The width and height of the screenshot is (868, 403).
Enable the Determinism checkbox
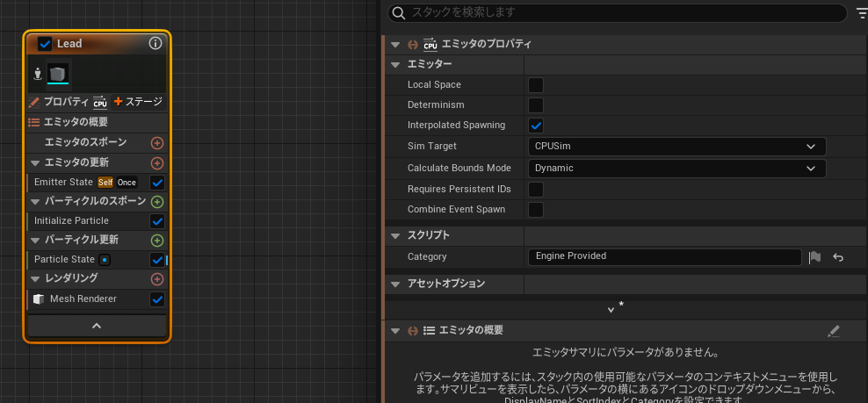[x=536, y=105]
